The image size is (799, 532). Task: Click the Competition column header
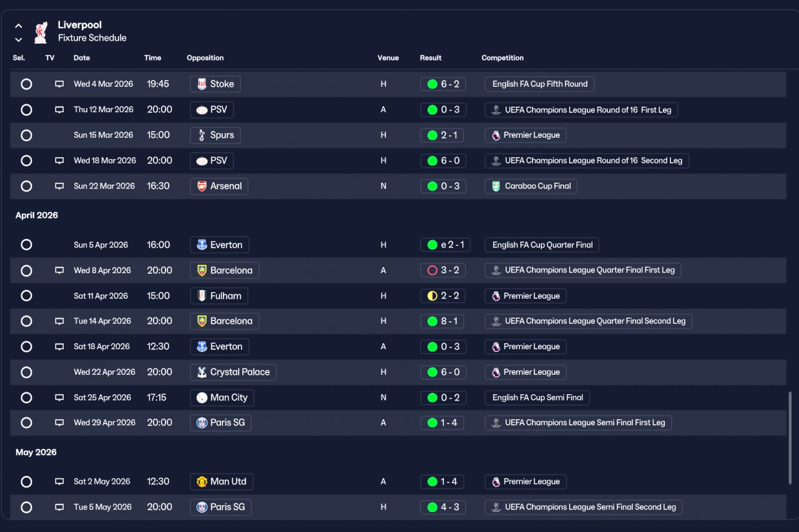(x=502, y=58)
